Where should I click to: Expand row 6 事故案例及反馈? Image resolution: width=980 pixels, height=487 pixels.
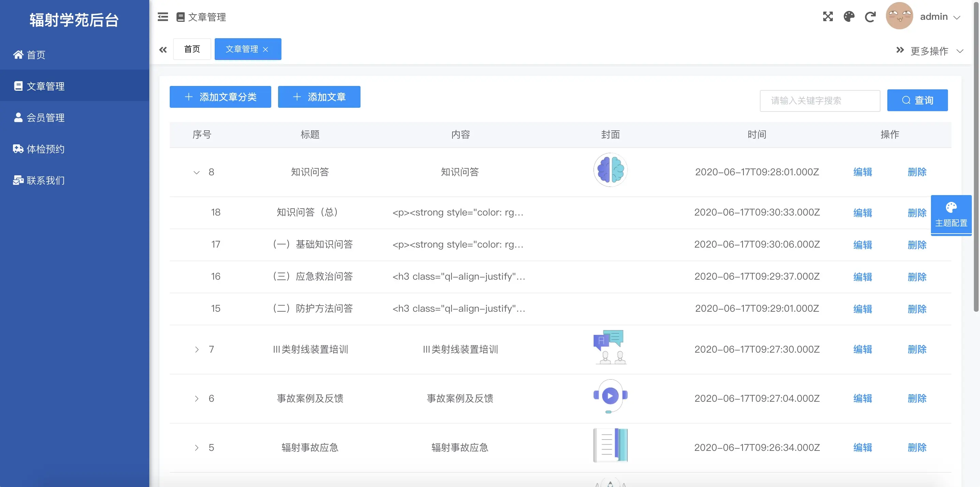(196, 399)
